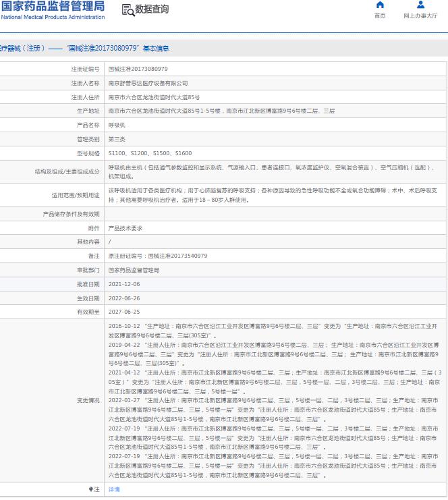Click approval department value 国家药品监督管理局

[x=134, y=270]
